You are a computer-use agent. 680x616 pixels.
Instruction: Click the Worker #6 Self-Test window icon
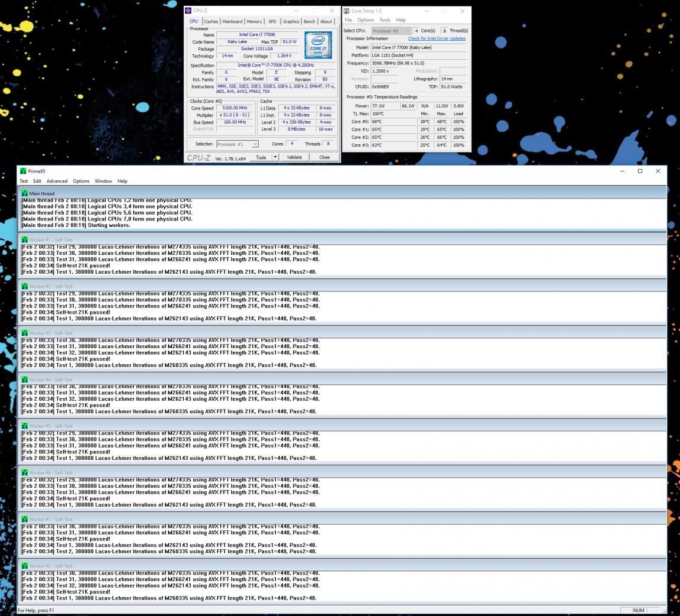25,473
